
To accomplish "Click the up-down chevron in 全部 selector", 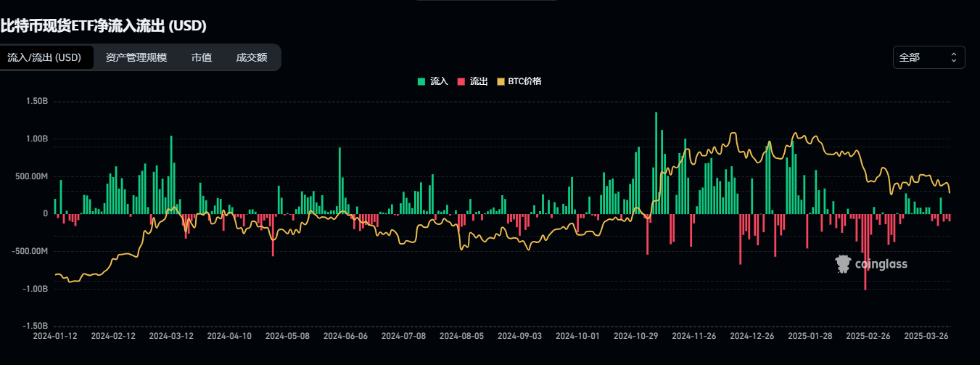I will 953,57.
